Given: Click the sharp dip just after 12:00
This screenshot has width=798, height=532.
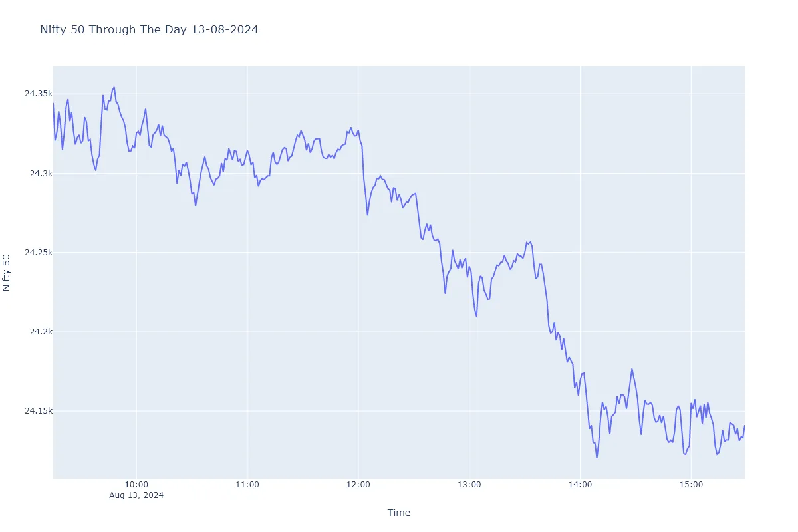Looking at the screenshot, I should click(367, 215).
